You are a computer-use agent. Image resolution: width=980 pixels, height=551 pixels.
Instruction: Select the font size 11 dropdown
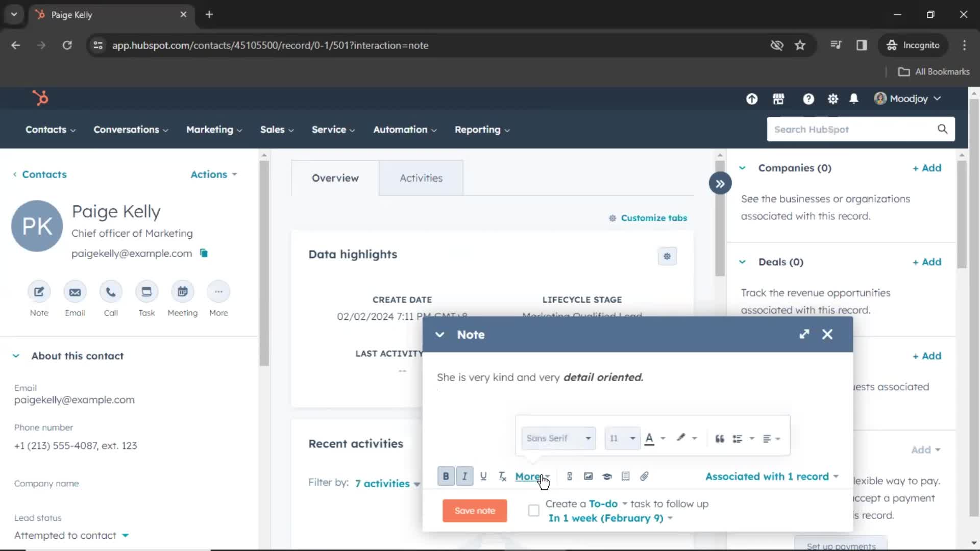pyautogui.click(x=620, y=438)
